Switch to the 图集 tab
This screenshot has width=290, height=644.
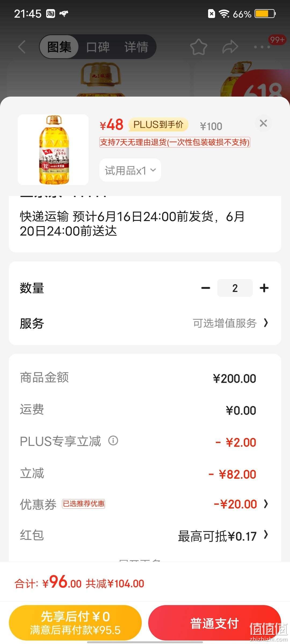pyautogui.click(x=59, y=47)
